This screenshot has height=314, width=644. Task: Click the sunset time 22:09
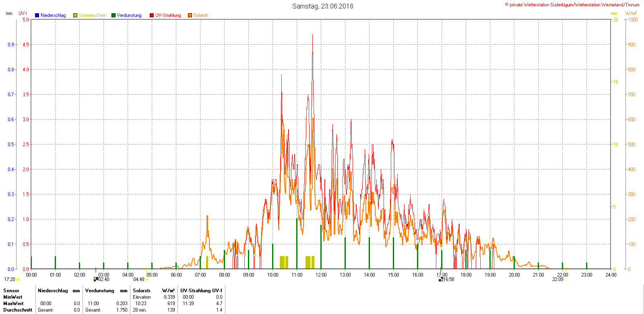557,279
